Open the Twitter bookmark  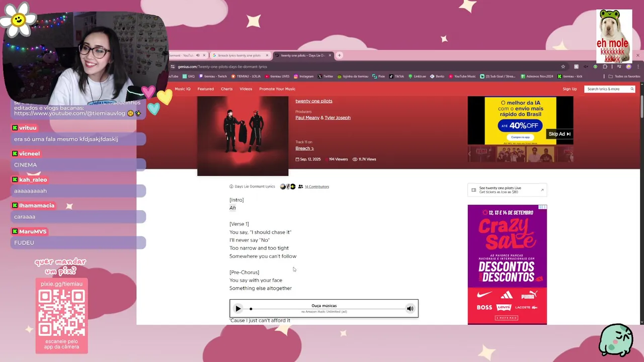point(326,76)
